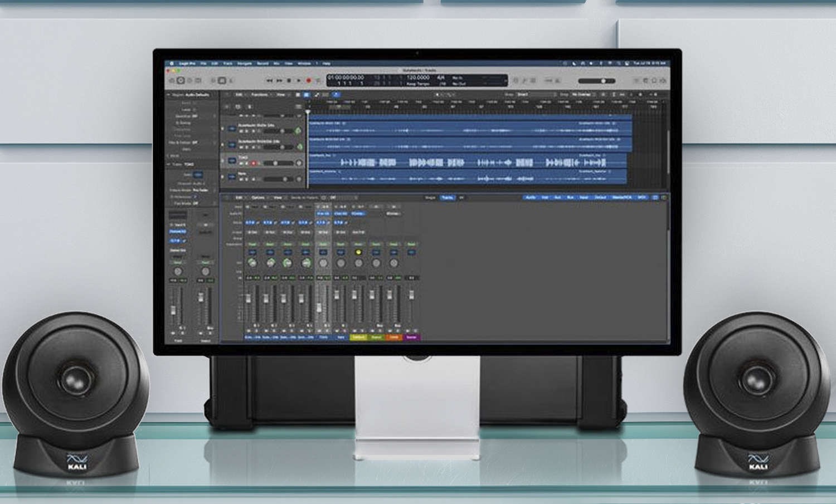Click the Stop transport button
Screen dimensions: 836x504
point(289,81)
